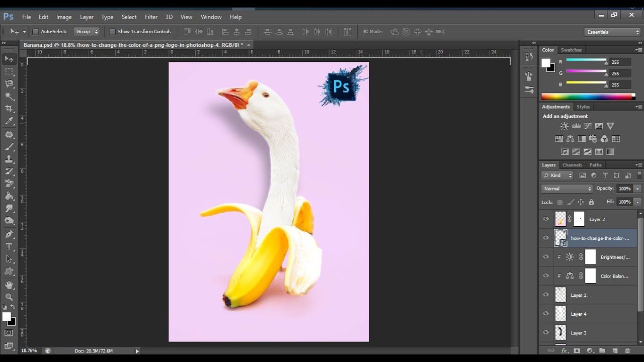Open the Layers panel flyout menu
The width and height of the screenshot is (644, 362).
pyautogui.click(x=638, y=165)
